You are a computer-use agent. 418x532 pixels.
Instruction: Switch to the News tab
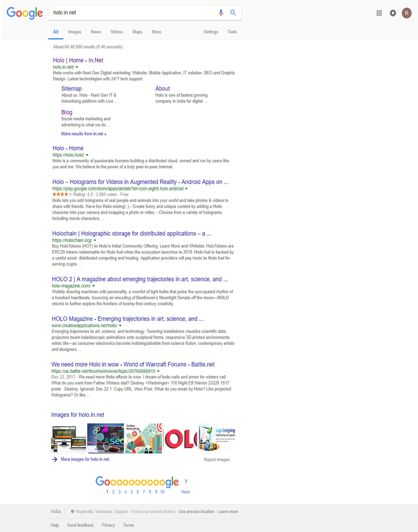pyautogui.click(x=96, y=32)
